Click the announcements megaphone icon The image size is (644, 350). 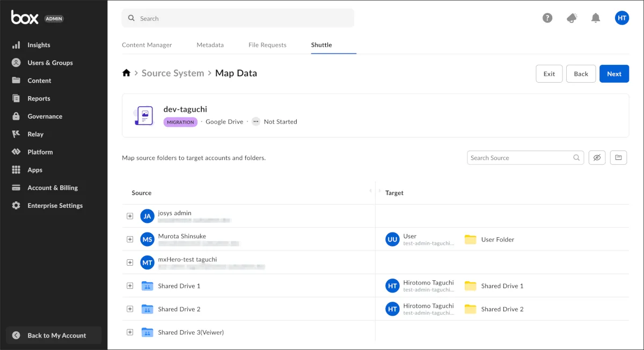tap(572, 18)
